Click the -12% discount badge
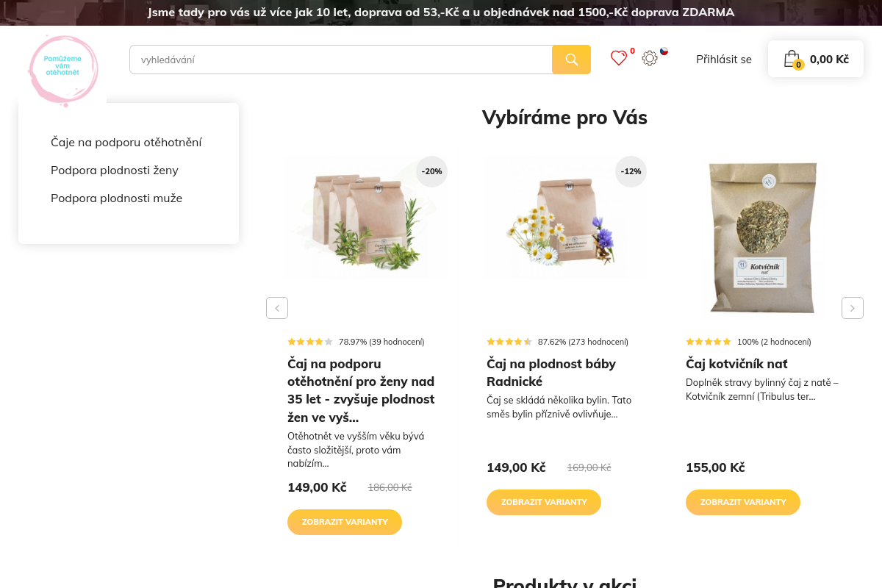 click(x=631, y=171)
